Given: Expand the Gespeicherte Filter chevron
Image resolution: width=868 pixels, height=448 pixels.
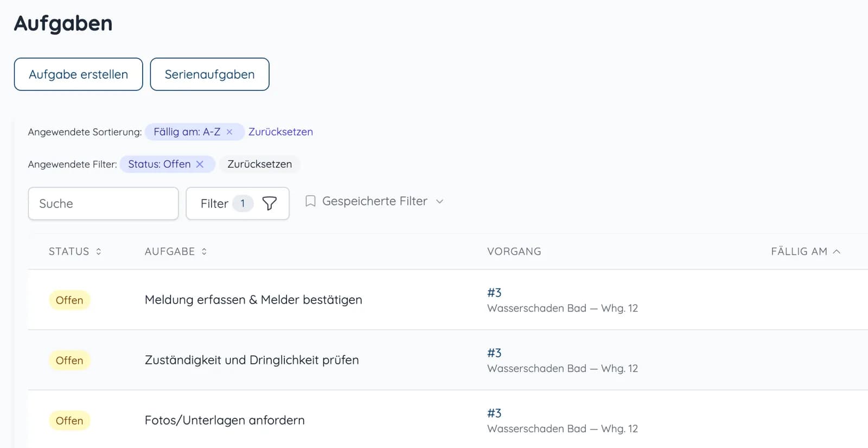Looking at the screenshot, I should 439,201.
